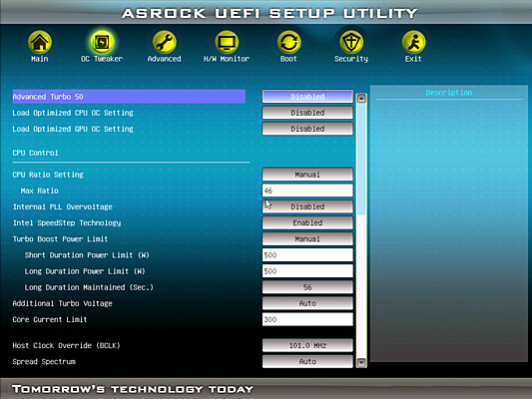Select the Max Ratio label
The image size is (532, 399).
pyautogui.click(x=39, y=191)
